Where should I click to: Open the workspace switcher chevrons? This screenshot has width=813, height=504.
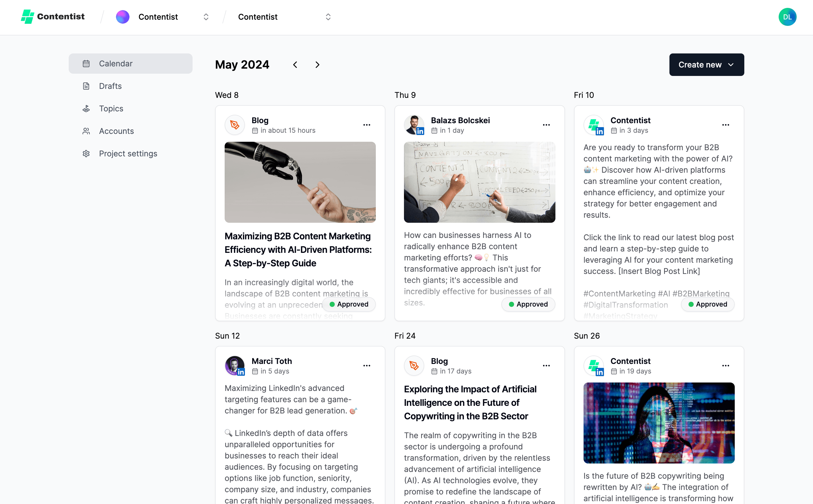[x=206, y=17]
